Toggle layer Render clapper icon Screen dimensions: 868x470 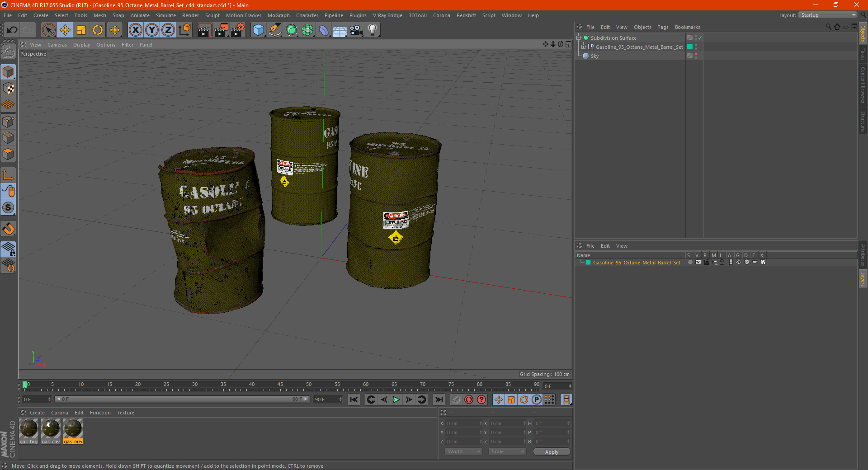tap(706, 263)
